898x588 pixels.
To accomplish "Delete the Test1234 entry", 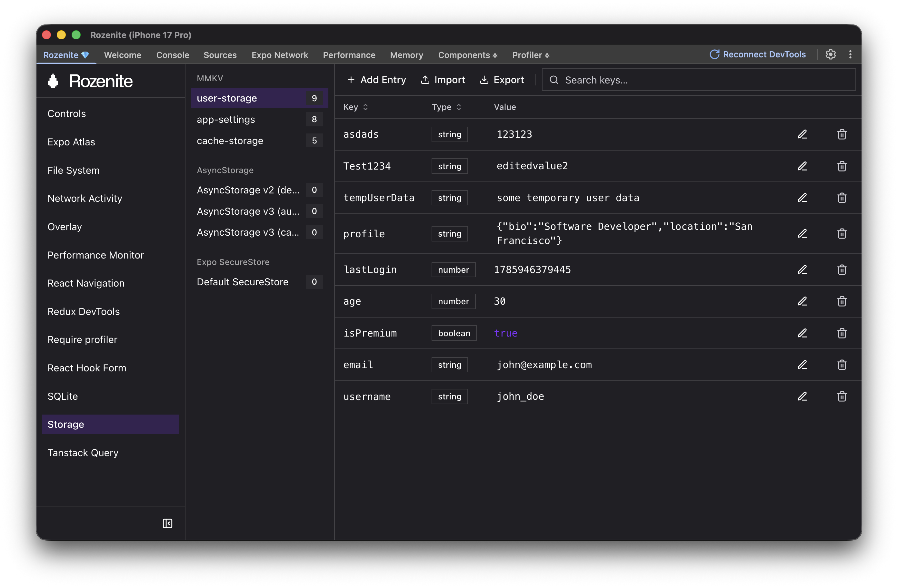I will (842, 166).
